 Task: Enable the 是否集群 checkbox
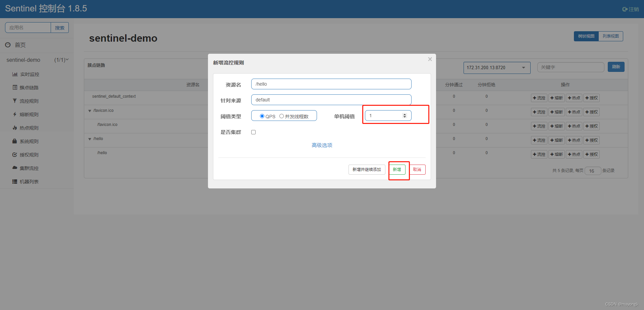point(253,132)
